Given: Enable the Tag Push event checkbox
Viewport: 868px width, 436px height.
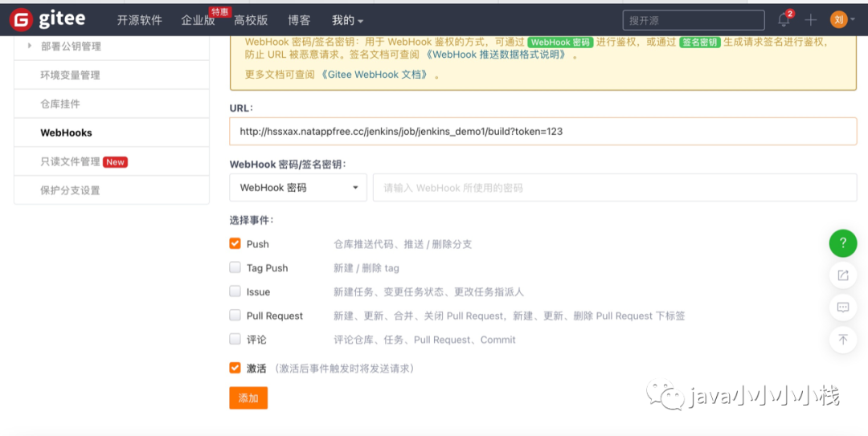Looking at the screenshot, I should click(x=235, y=268).
